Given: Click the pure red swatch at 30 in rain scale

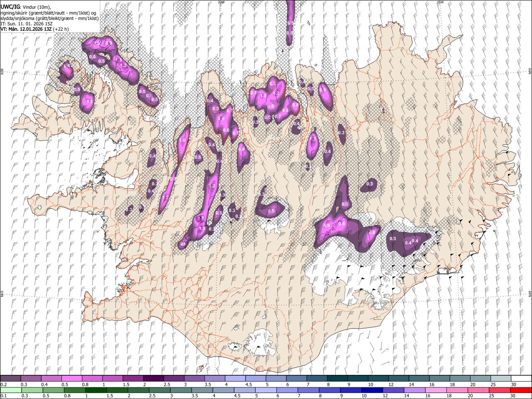Looking at the screenshot, I should point(521,390).
